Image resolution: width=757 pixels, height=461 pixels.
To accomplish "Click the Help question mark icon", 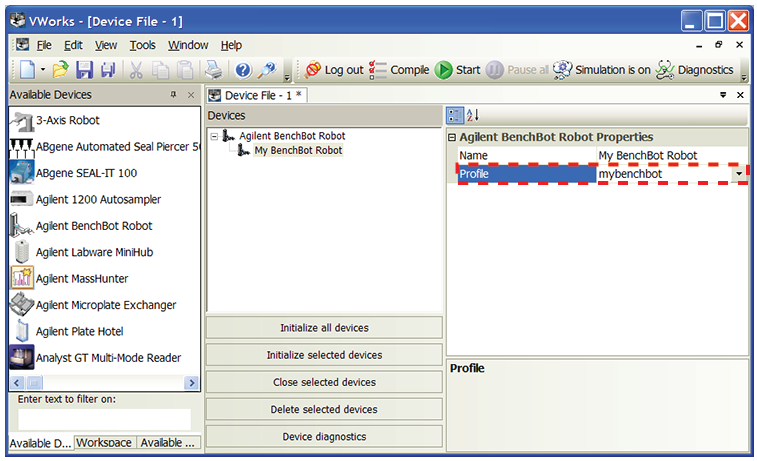I will coord(243,70).
